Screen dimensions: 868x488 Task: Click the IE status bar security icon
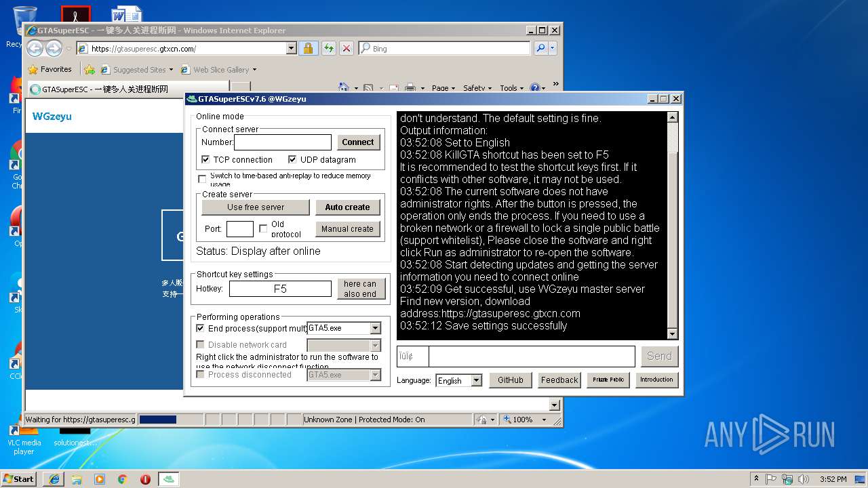coord(481,420)
